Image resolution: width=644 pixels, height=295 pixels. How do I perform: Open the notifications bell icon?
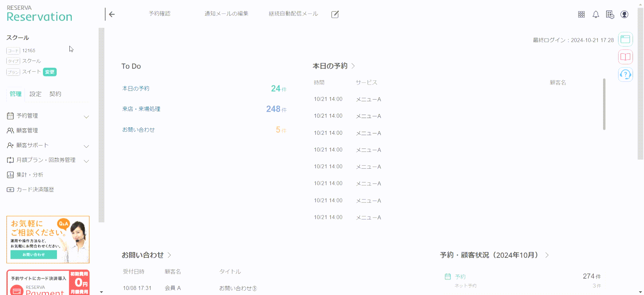(x=596, y=14)
